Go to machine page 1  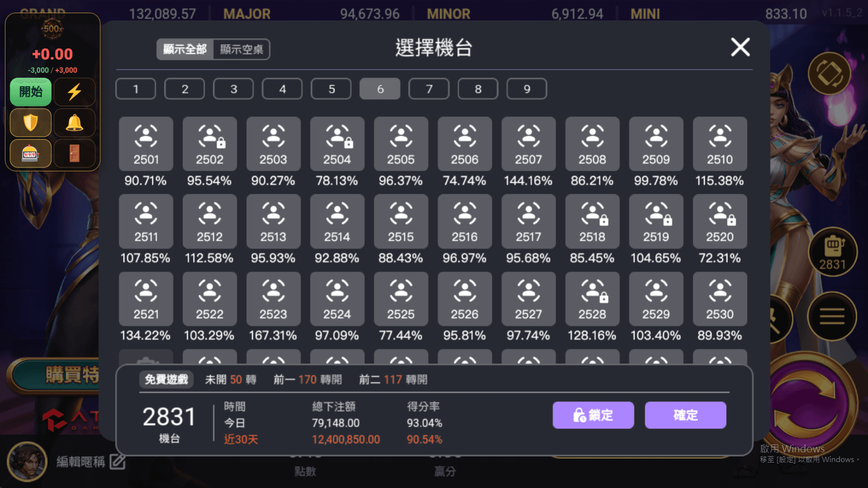coord(136,89)
